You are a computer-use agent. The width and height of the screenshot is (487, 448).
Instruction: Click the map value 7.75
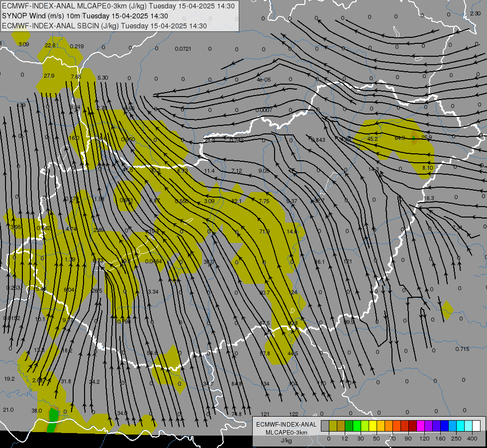pos(264,201)
